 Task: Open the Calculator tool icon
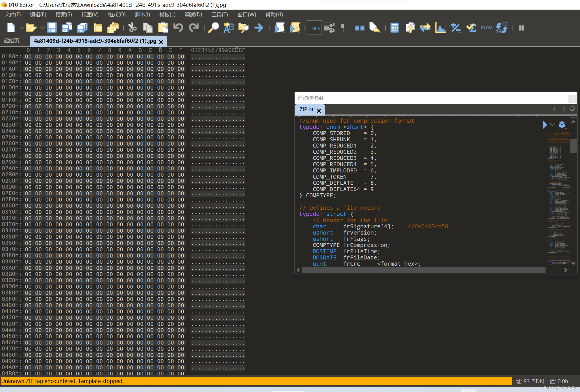(x=394, y=28)
